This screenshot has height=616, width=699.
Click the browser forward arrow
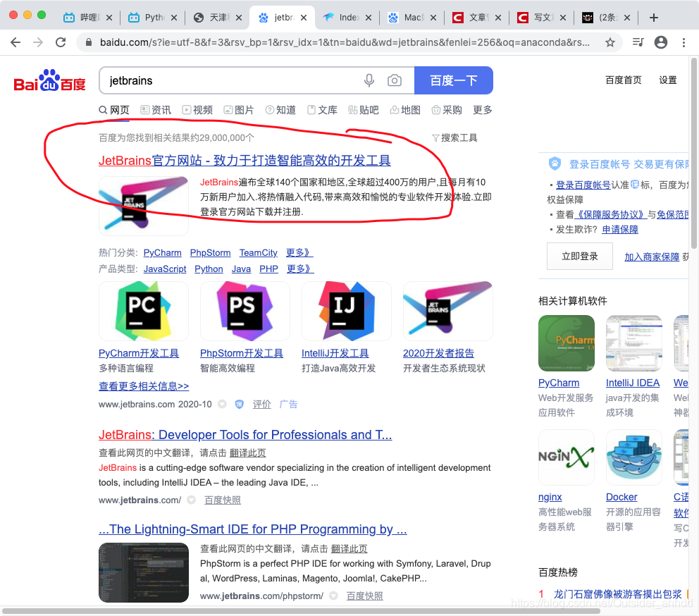click(38, 42)
